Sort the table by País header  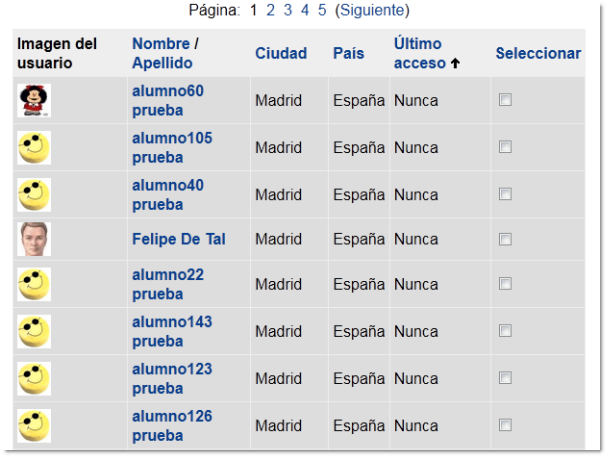[349, 53]
